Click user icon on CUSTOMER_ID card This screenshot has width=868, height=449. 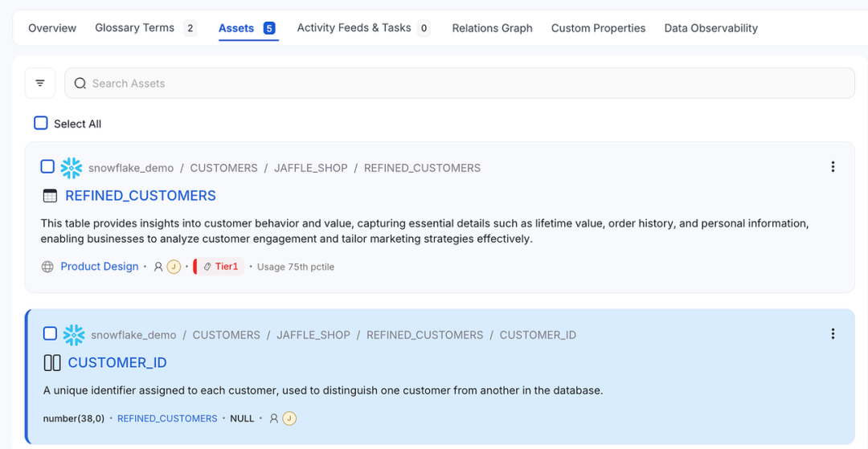pos(274,418)
